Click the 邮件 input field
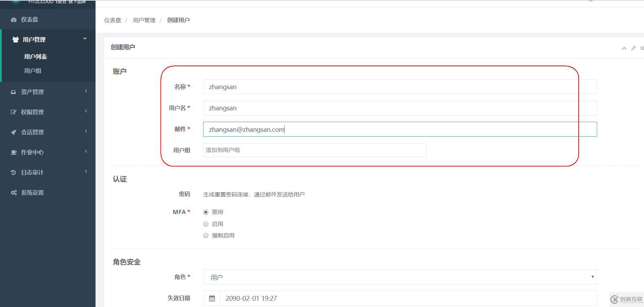 [400, 129]
